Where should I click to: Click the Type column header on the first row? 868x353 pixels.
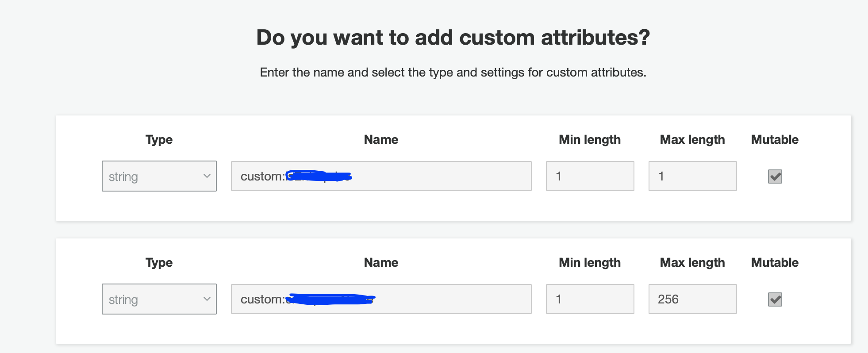click(159, 139)
